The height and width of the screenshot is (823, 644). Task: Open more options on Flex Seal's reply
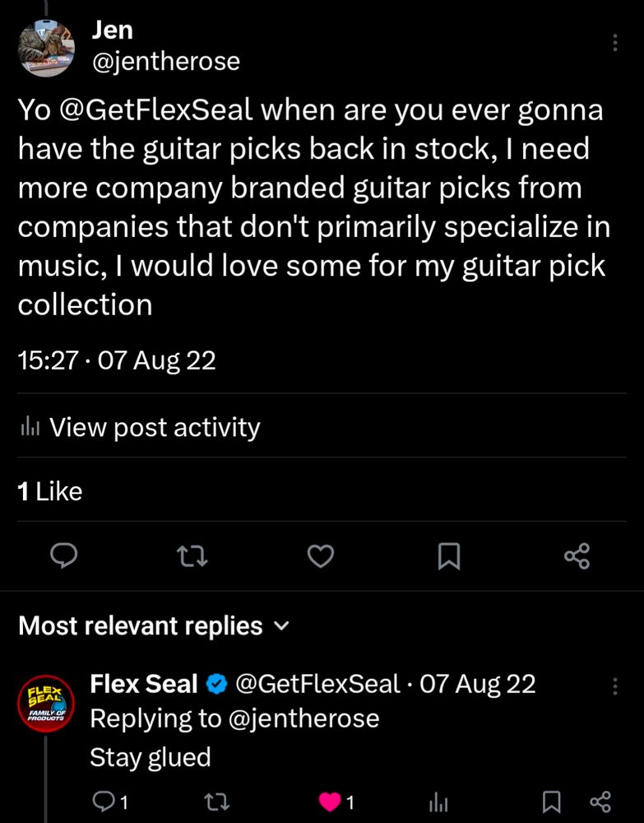[615, 685]
